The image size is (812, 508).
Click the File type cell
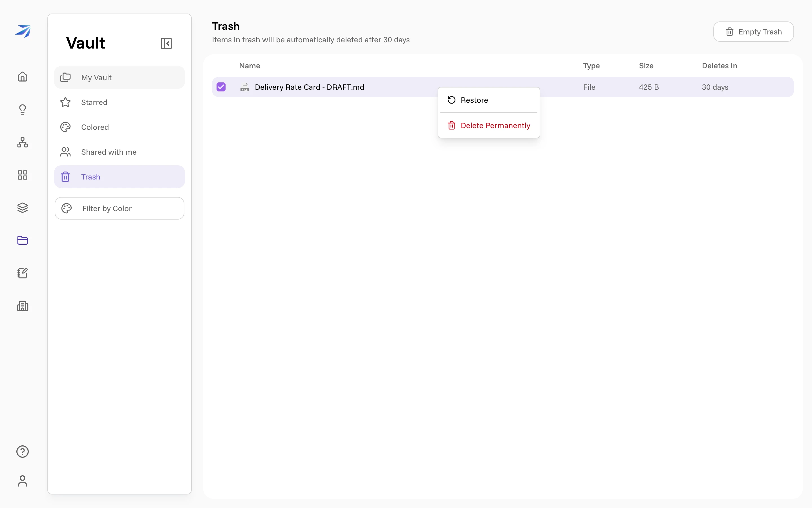click(589, 87)
